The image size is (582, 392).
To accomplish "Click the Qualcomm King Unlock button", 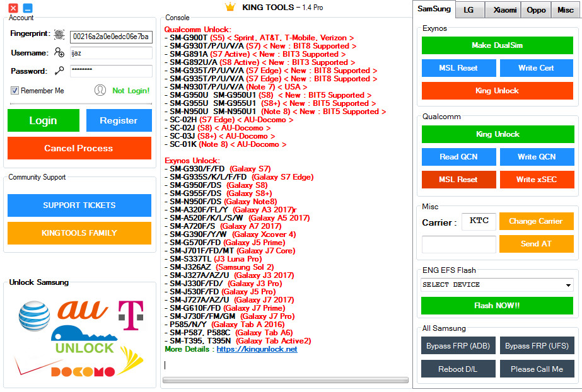I will (498, 134).
